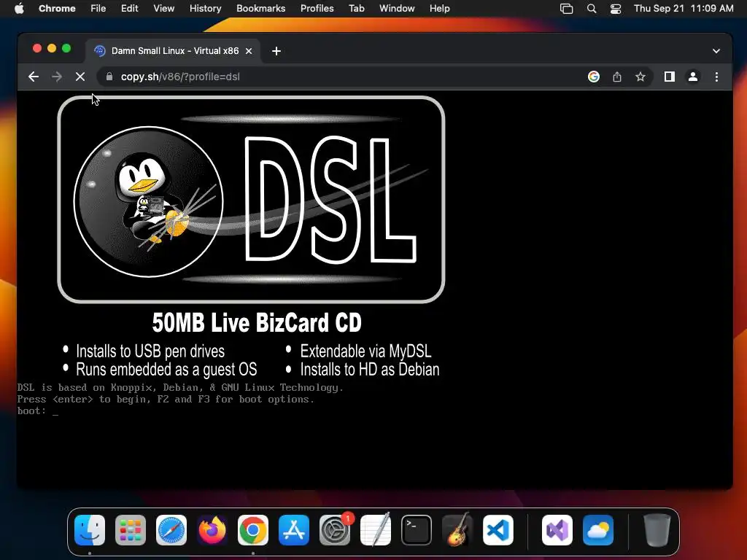Open the Profiles menu

pyautogui.click(x=317, y=8)
